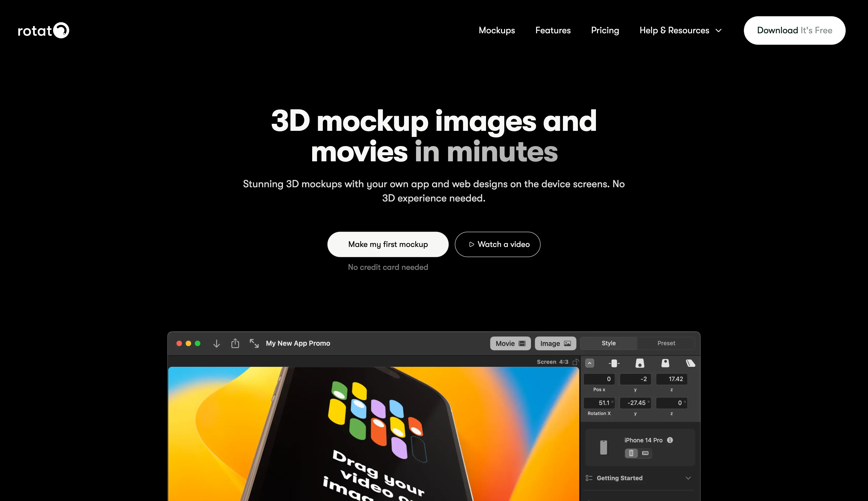868x501 pixels.
Task: Click the Make my first mockup button
Action: (388, 244)
